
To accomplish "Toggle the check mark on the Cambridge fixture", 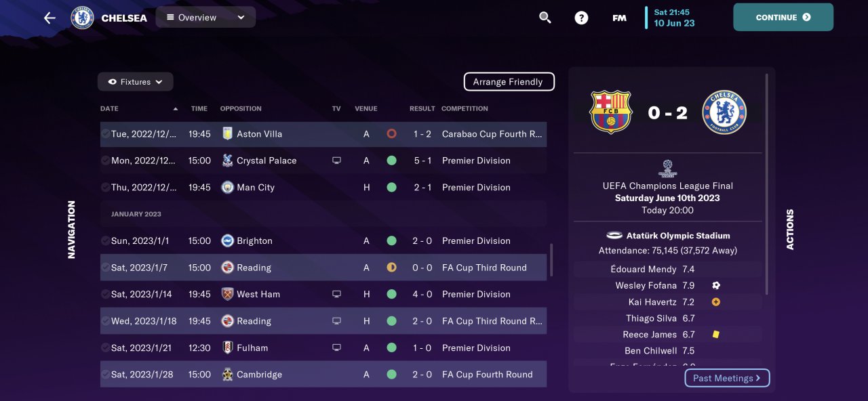I will [106, 375].
